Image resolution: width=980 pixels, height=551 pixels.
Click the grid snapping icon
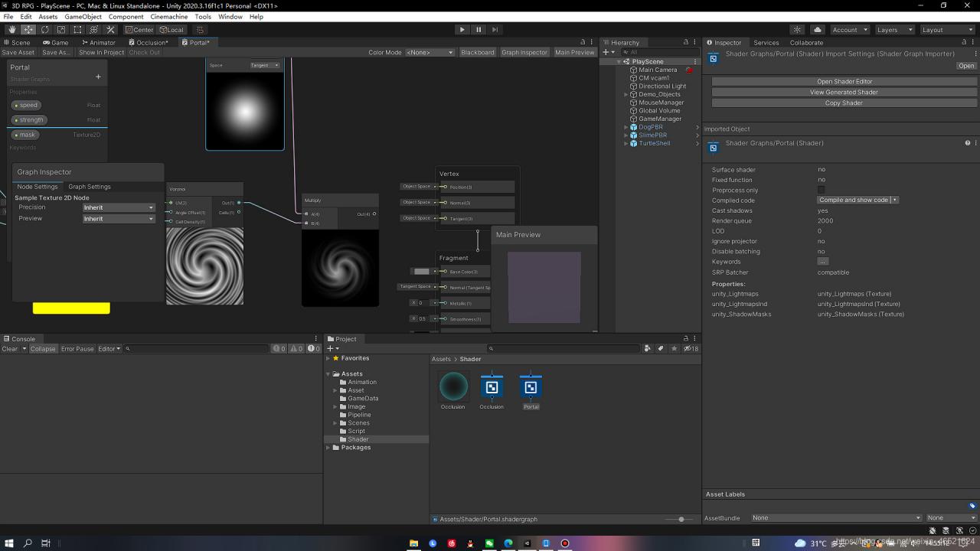200,30
